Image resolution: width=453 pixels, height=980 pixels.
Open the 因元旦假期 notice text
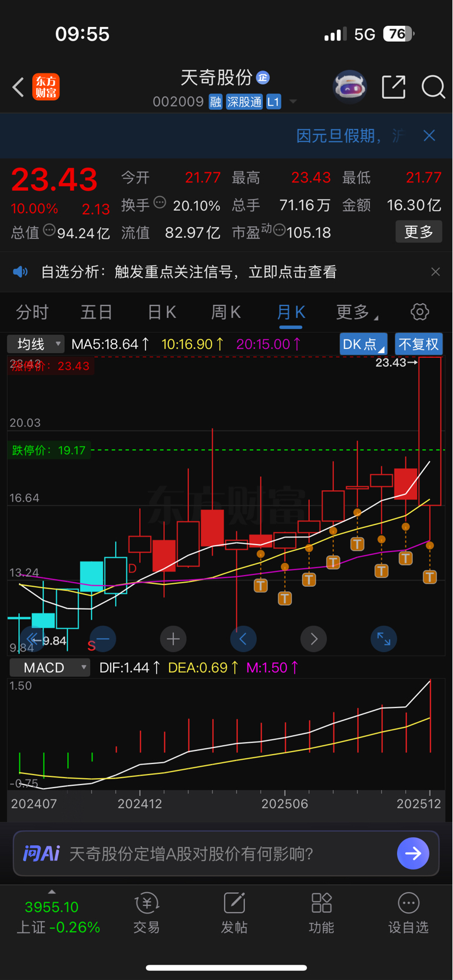pyautogui.click(x=351, y=136)
